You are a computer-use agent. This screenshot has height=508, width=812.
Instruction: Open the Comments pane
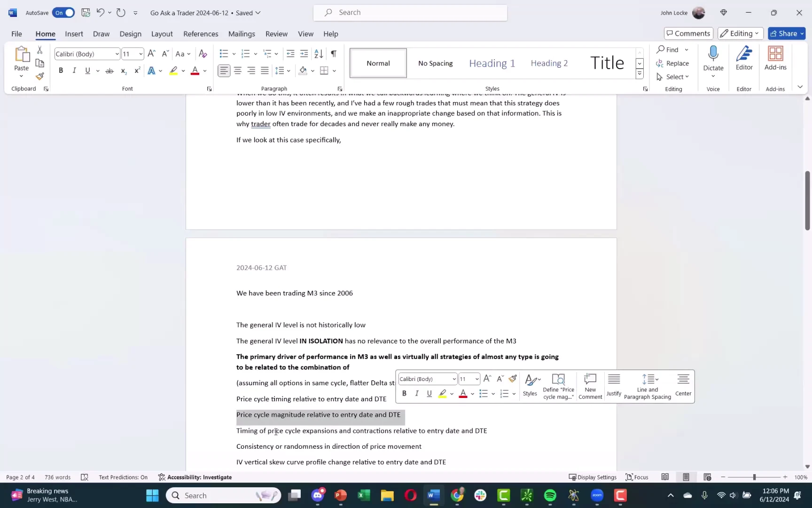pos(688,33)
